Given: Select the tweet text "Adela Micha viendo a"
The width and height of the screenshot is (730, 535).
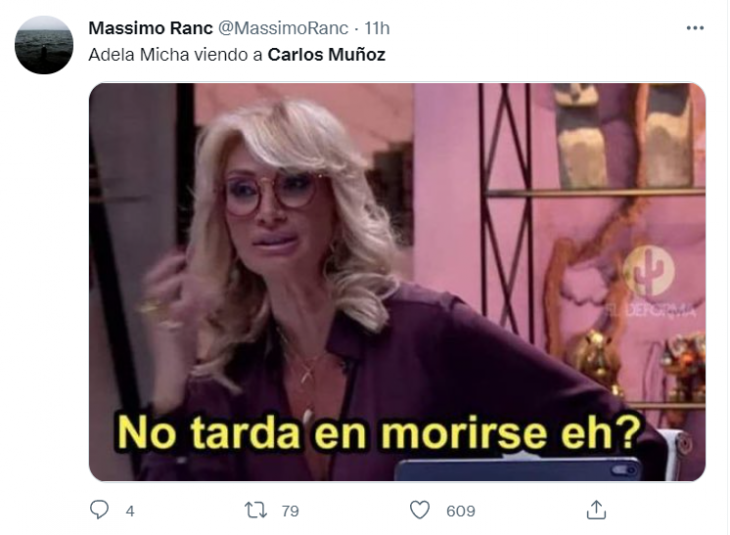Looking at the screenshot, I should pos(176,54).
